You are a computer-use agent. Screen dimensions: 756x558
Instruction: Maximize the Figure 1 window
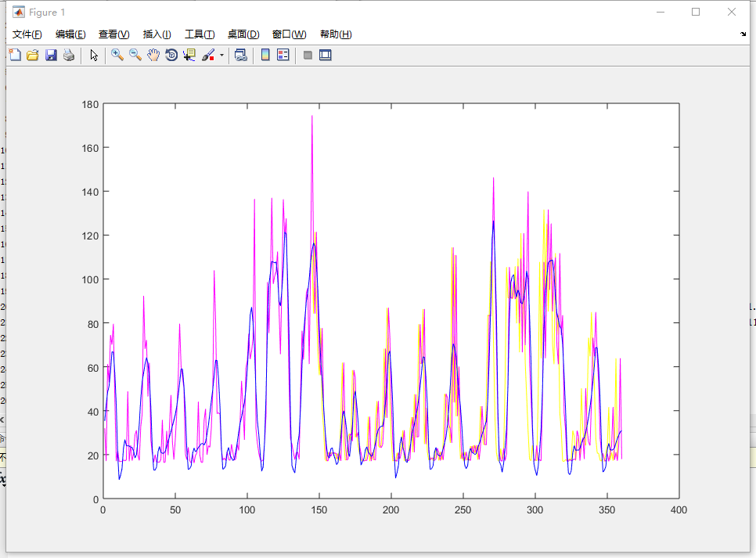click(696, 12)
